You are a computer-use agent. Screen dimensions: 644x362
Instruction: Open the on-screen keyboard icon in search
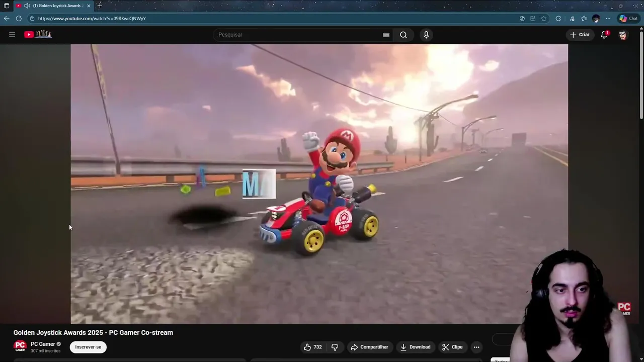coord(386,35)
